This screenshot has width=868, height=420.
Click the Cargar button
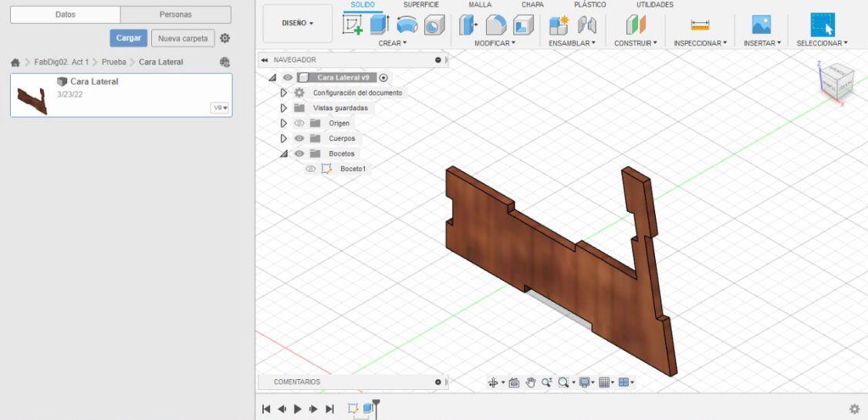pos(128,39)
